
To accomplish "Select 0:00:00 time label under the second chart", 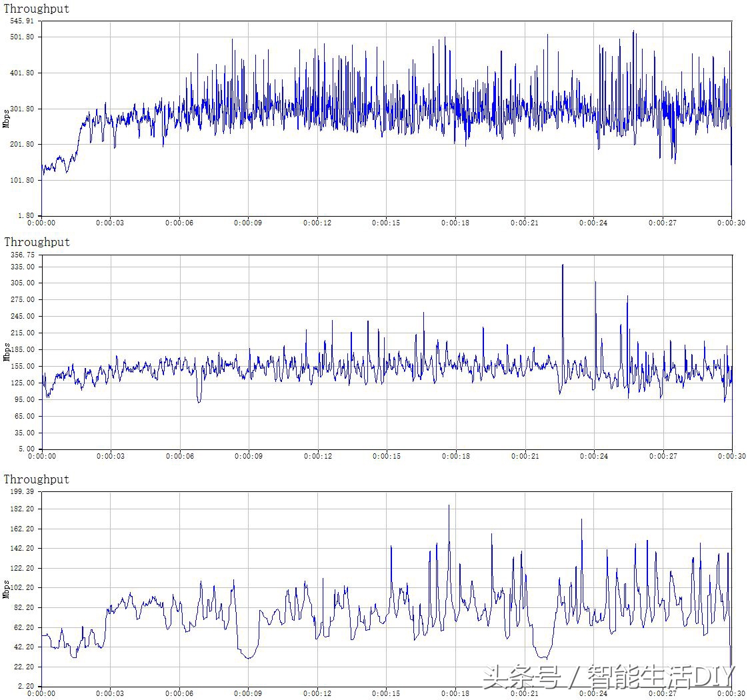I will click(42, 457).
